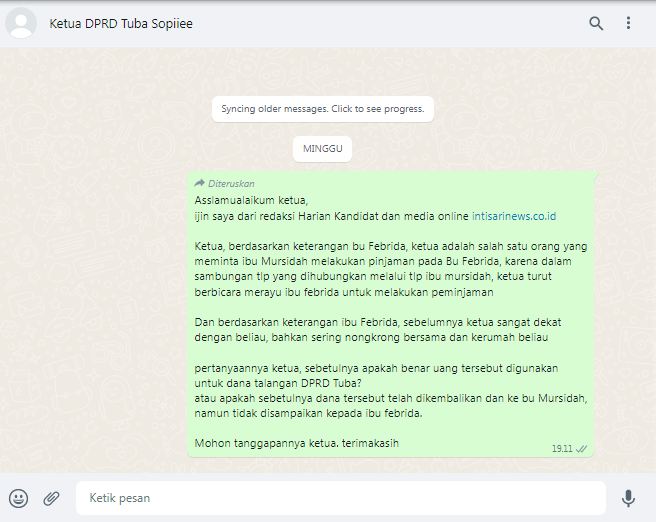Focus the Ketik pesan message field
This screenshot has width=656, height=522.
coord(341,498)
